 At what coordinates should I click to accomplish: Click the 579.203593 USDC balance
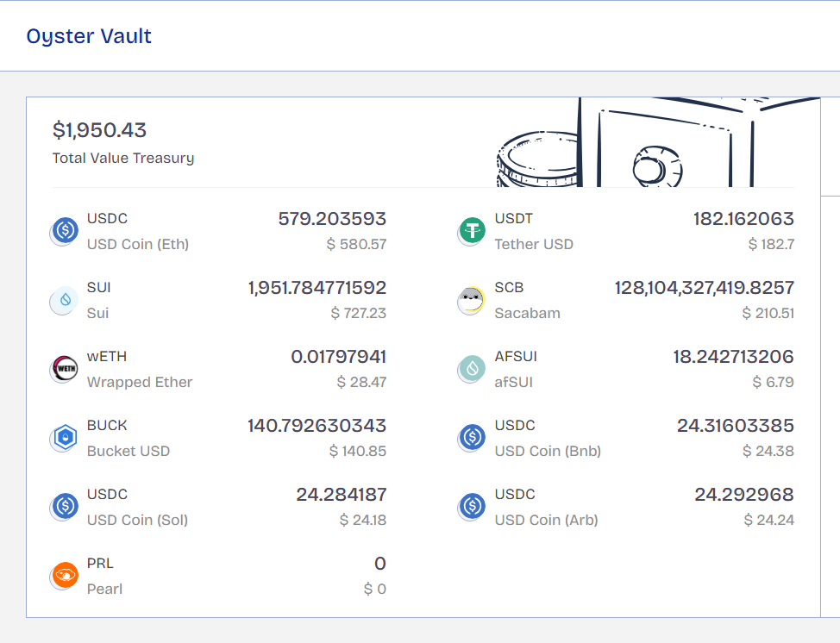[x=332, y=218]
